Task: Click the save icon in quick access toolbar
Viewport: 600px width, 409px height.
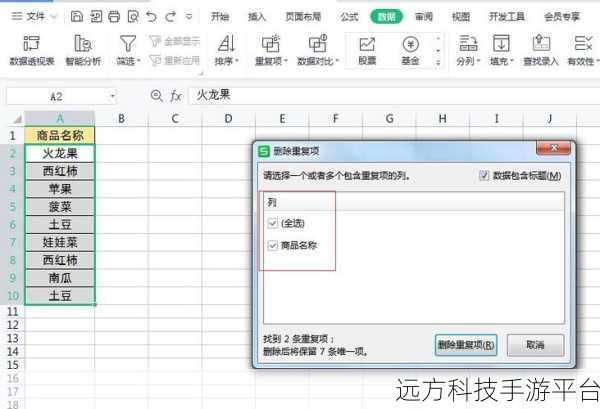Action: pyautogui.click(x=77, y=16)
